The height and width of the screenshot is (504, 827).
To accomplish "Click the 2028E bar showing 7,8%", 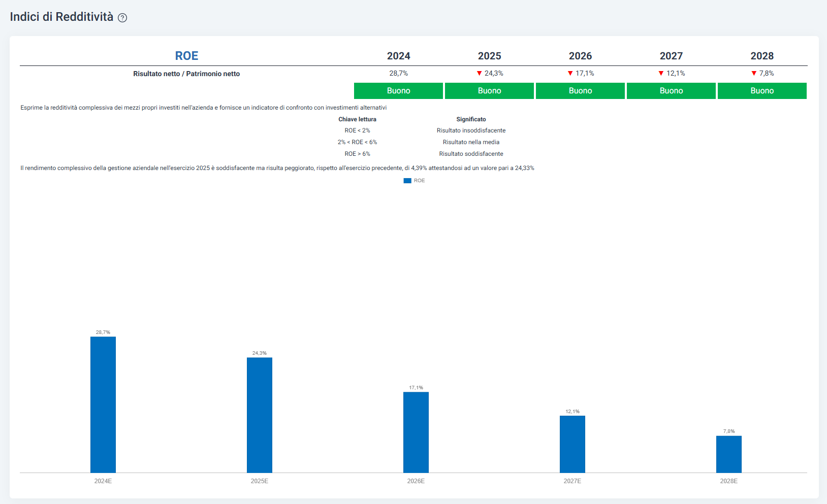I will point(729,454).
